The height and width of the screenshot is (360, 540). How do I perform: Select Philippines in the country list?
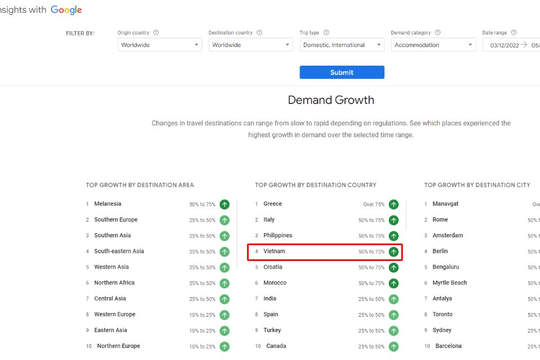[278, 236]
